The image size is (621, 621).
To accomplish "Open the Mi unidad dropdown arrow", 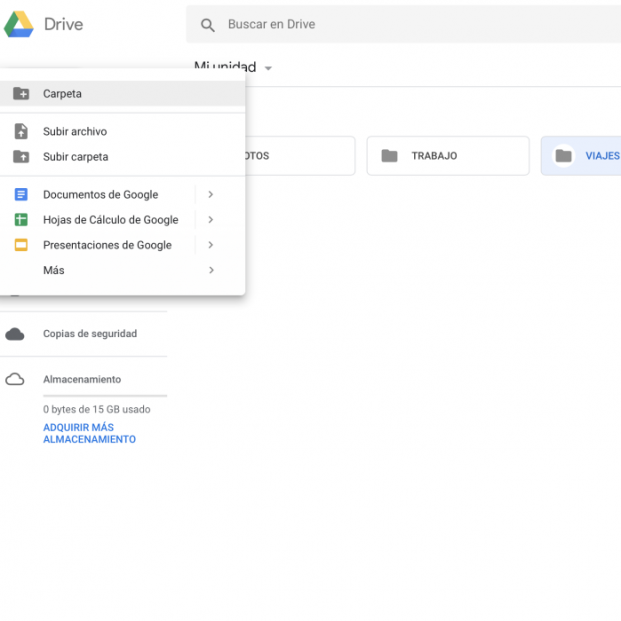I will (268, 69).
